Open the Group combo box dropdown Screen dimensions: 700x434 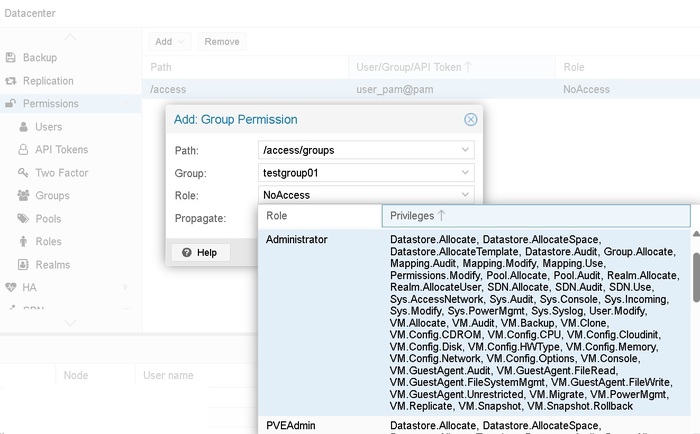(466, 172)
